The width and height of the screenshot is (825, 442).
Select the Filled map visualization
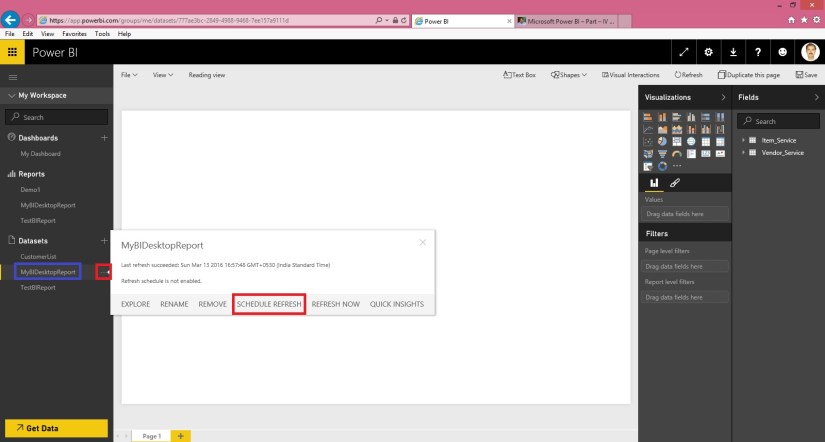click(x=648, y=154)
